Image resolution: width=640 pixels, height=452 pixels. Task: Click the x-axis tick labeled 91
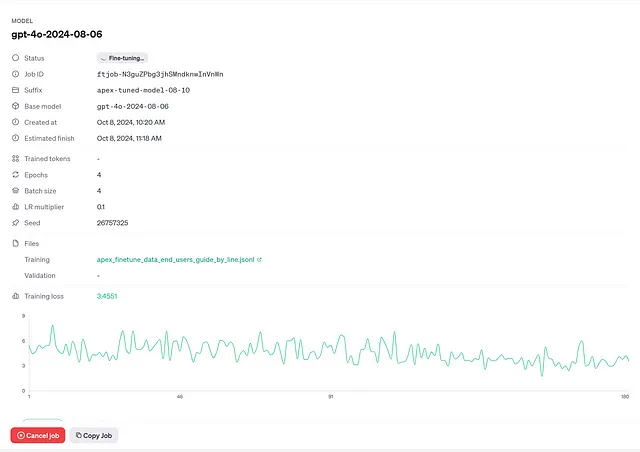tap(331, 396)
